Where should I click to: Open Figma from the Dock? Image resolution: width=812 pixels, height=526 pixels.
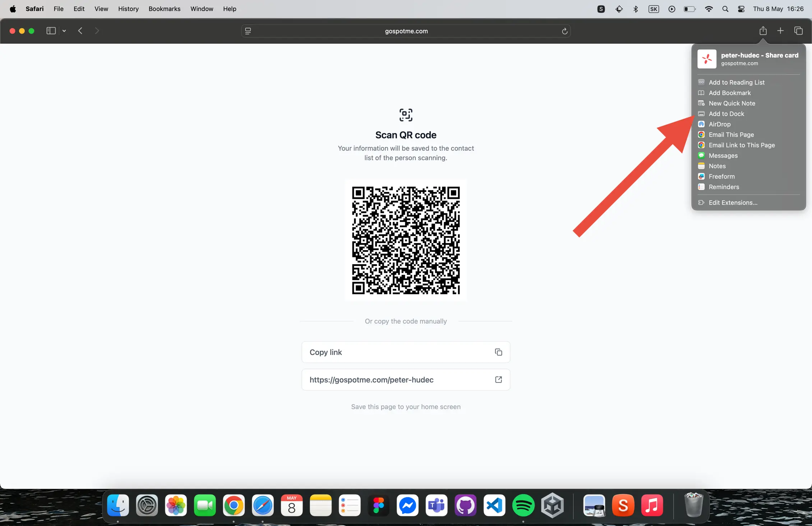coord(379,506)
